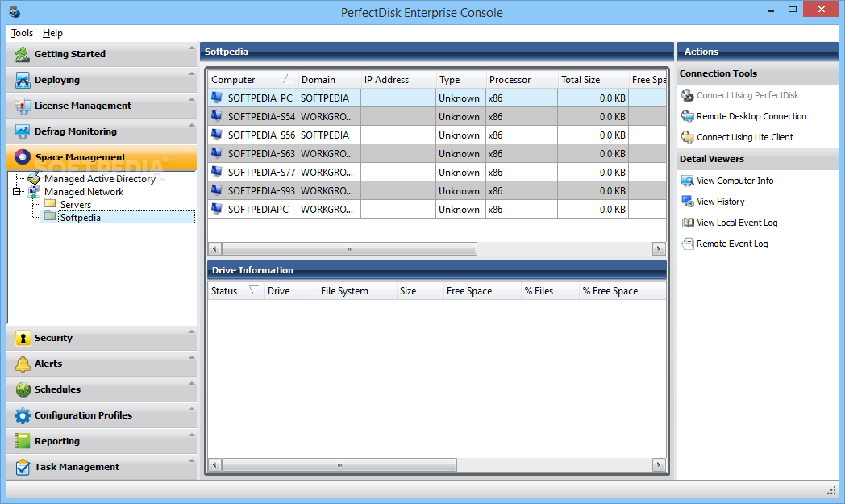Viewport: 845px width, 504px height.
Task: Open the View History link
Action: [721, 202]
